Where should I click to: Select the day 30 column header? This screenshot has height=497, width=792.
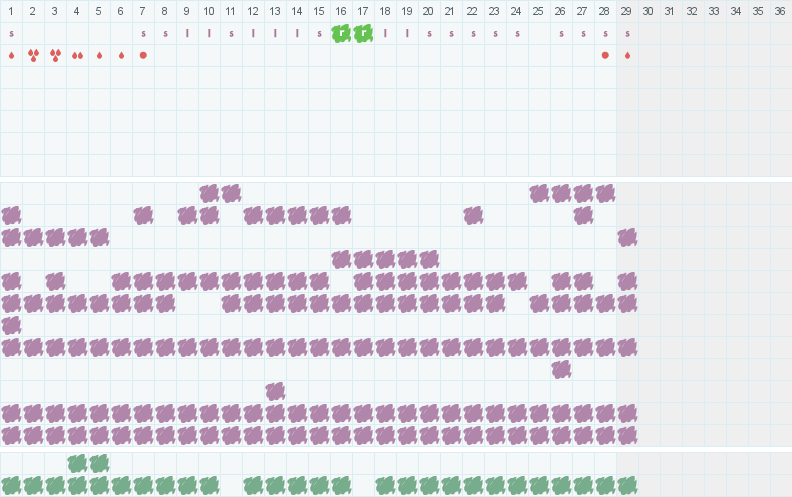point(649,11)
